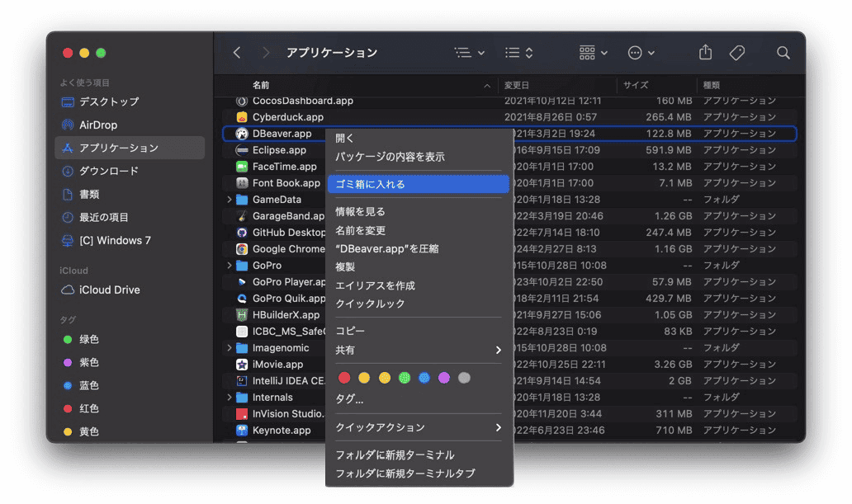
Task: Apply the green tag color dot
Action: [x=405, y=378]
